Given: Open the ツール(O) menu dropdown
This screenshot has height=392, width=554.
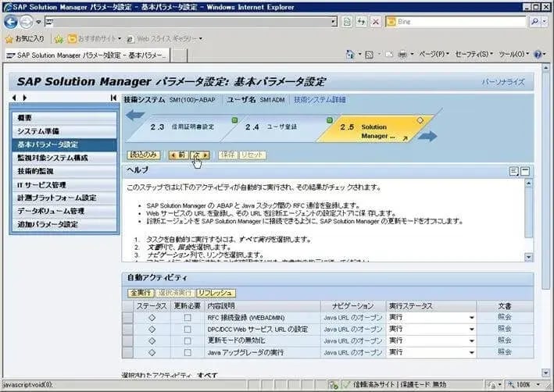Looking at the screenshot, I should coord(513,54).
